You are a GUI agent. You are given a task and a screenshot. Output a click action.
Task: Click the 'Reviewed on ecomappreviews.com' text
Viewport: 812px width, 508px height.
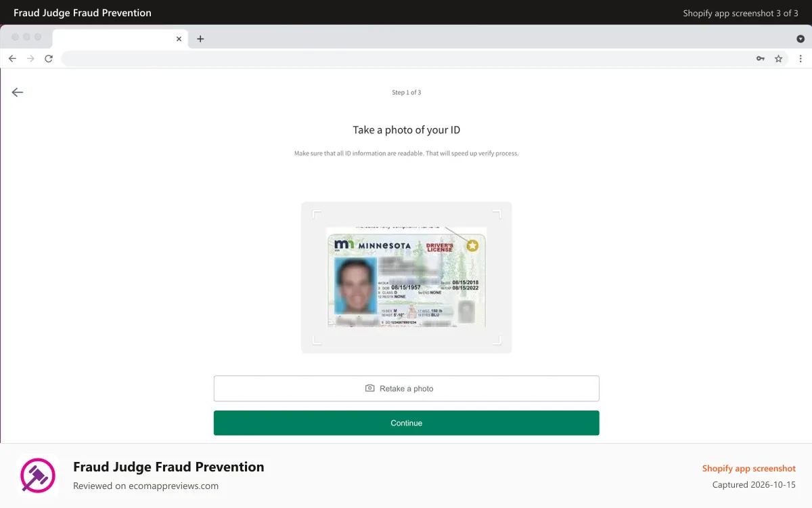[x=145, y=486]
